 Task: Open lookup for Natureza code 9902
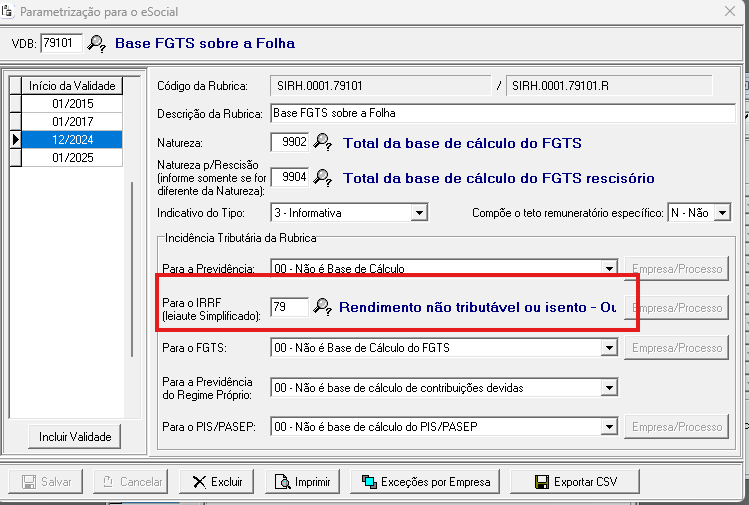(x=322, y=143)
